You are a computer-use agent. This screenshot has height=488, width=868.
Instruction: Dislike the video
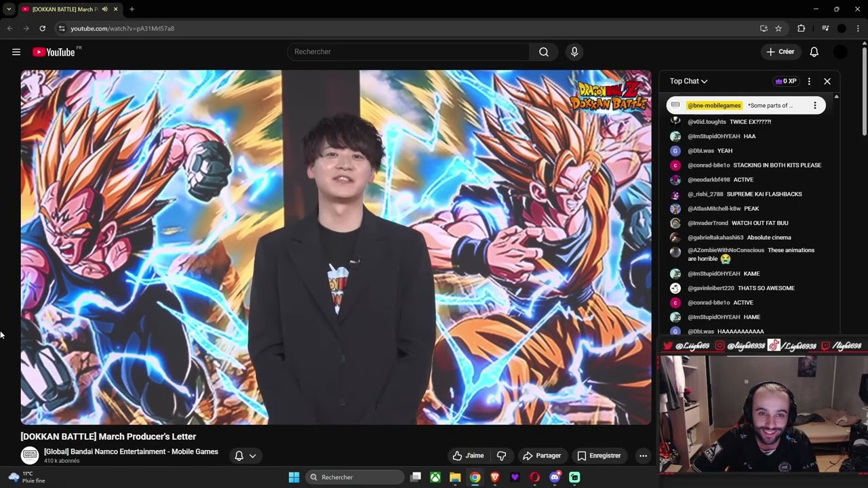(502, 455)
